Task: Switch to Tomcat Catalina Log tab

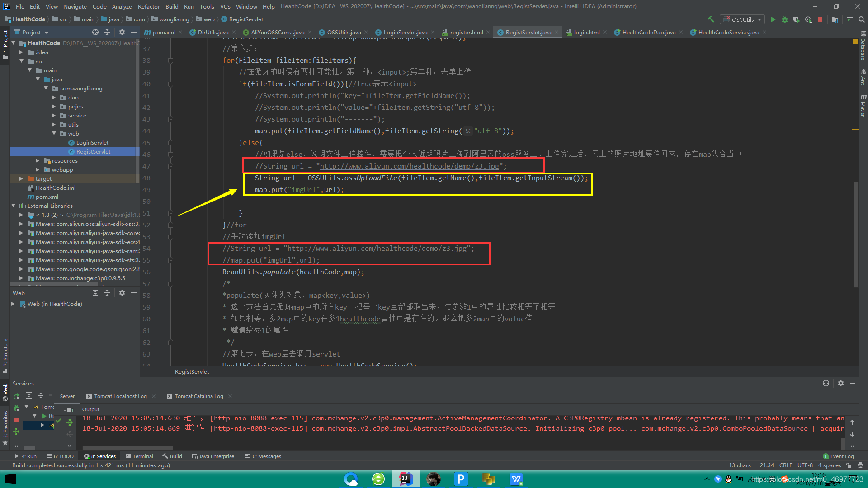Action: tap(199, 396)
